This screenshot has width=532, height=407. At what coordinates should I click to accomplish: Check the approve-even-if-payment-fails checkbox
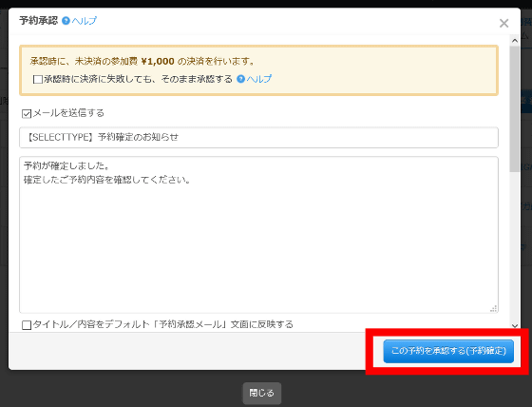38,79
